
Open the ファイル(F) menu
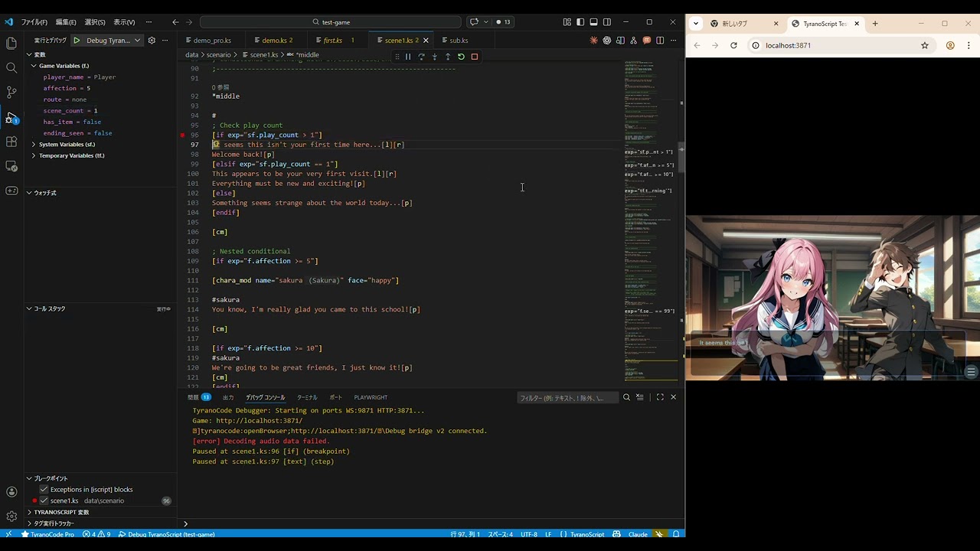(x=34, y=22)
